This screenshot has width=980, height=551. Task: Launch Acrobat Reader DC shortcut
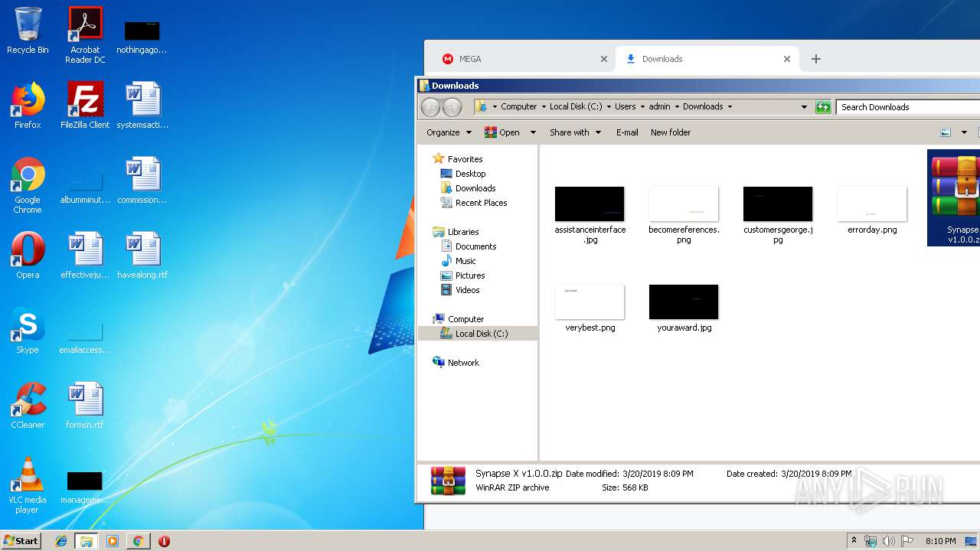click(x=85, y=35)
